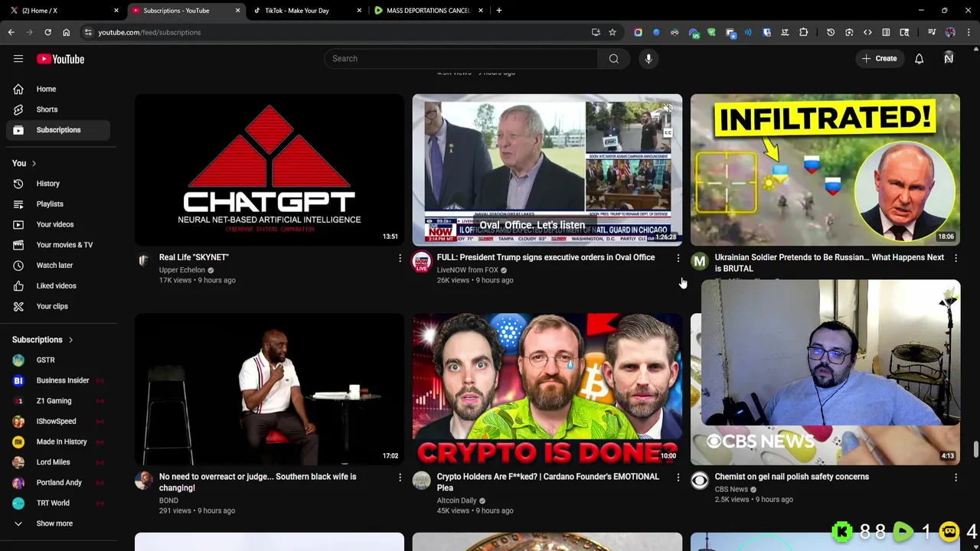Open Altcoin Daily channel link
Viewport: 980px width, 551px height.
click(x=456, y=500)
